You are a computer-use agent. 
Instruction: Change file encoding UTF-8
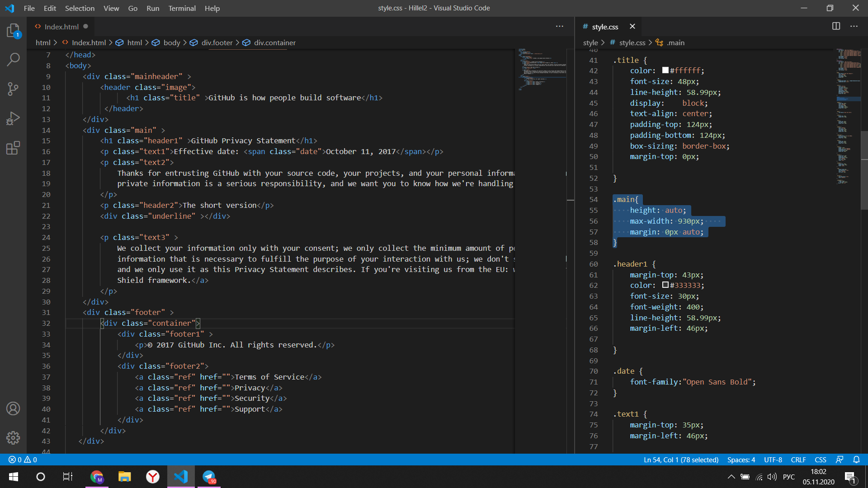tap(773, 460)
